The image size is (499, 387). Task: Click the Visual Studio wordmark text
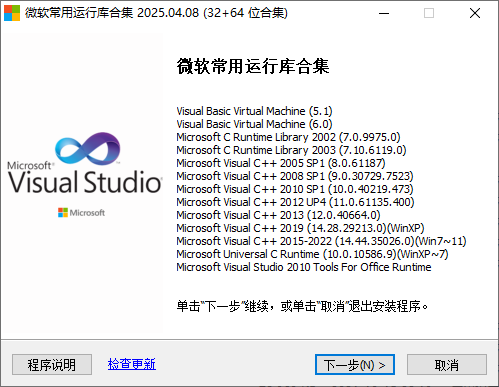point(85,182)
